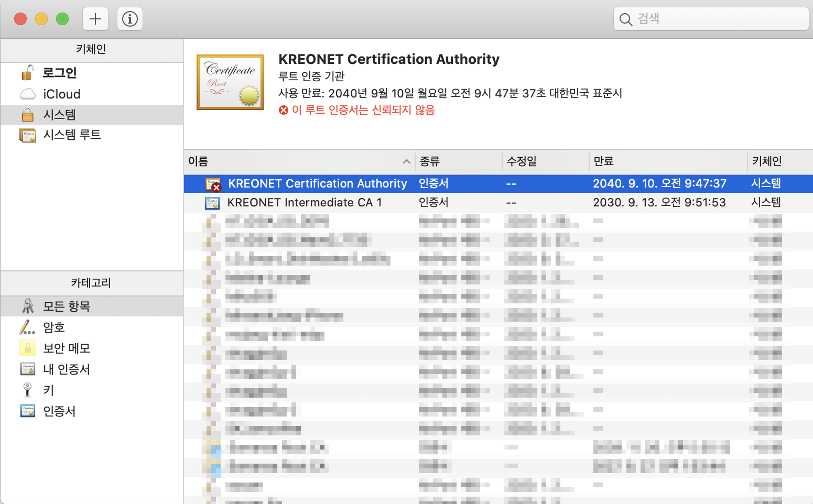Image resolution: width=813 pixels, height=504 pixels.
Task: Click the 시스템 루트 certificate folder icon
Action: 28,135
